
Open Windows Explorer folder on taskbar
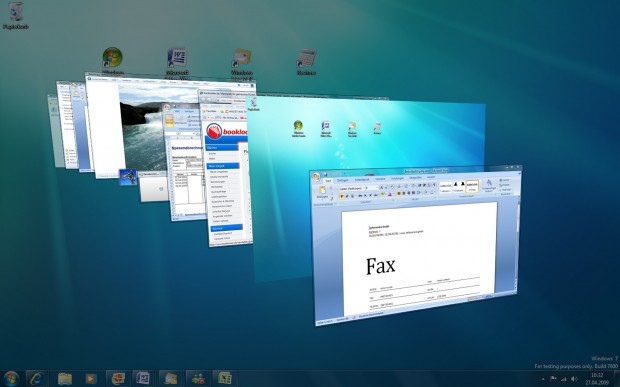click(x=65, y=378)
